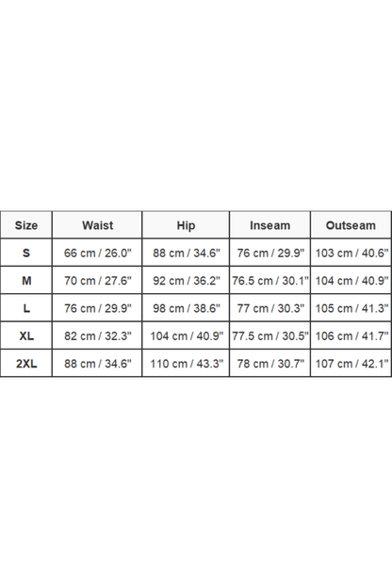Click the M size row label

pos(26,281)
